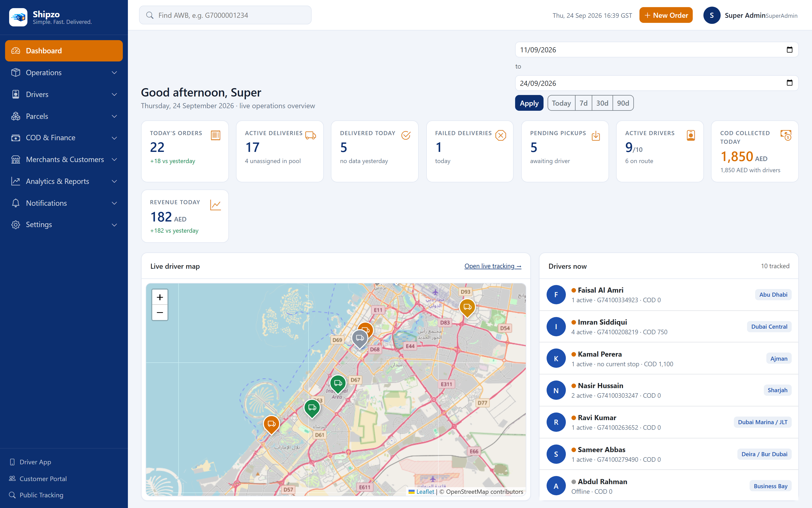The height and width of the screenshot is (508, 812).
Task: Click the Shipzo logo icon
Action: click(x=18, y=17)
